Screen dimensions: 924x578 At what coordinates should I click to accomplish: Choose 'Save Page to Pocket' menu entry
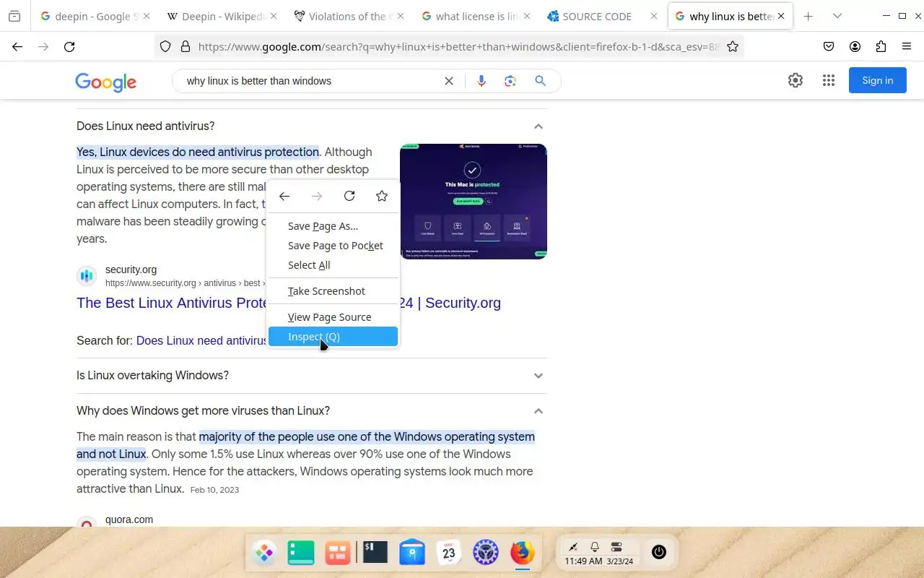pyautogui.click(x=333, y=246)
